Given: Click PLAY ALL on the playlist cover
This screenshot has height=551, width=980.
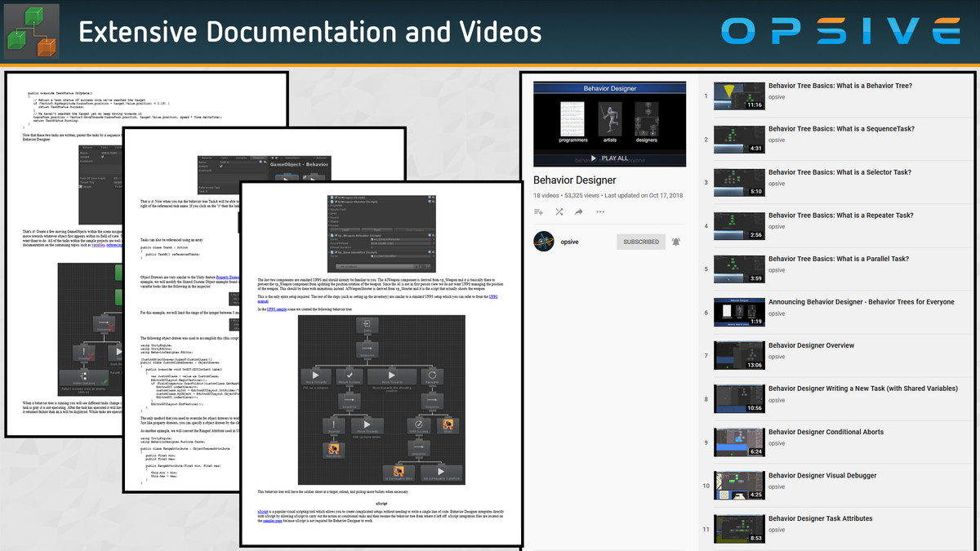Looking at the screenshot, I should [609, 158].
